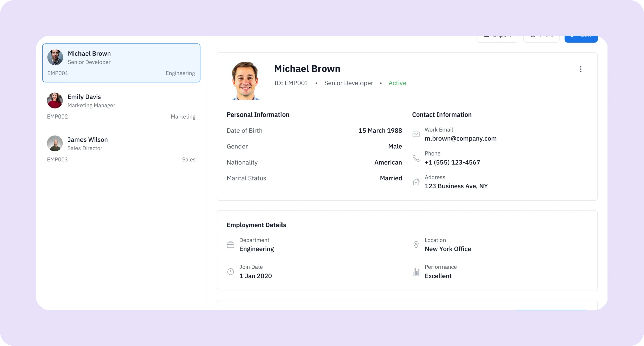Click the green Active status label
The width and height of the screenshot is (644, 346).
397,83
